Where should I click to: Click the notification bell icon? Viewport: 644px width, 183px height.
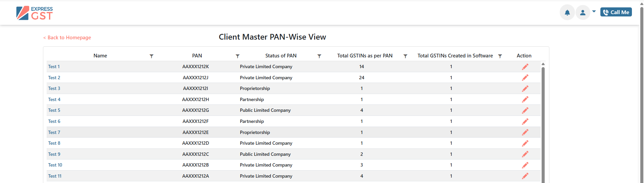point(567,13)
